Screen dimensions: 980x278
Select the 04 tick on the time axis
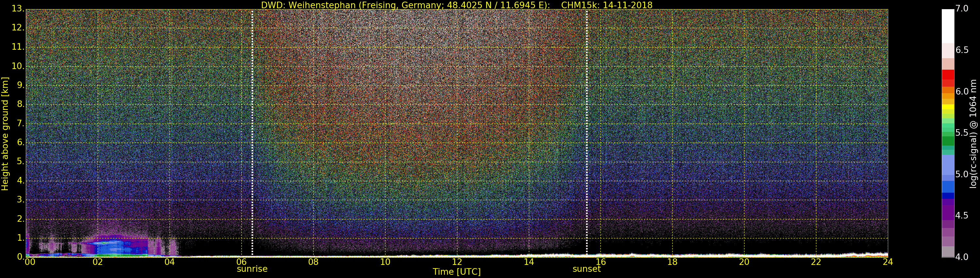tap(170, 262)
